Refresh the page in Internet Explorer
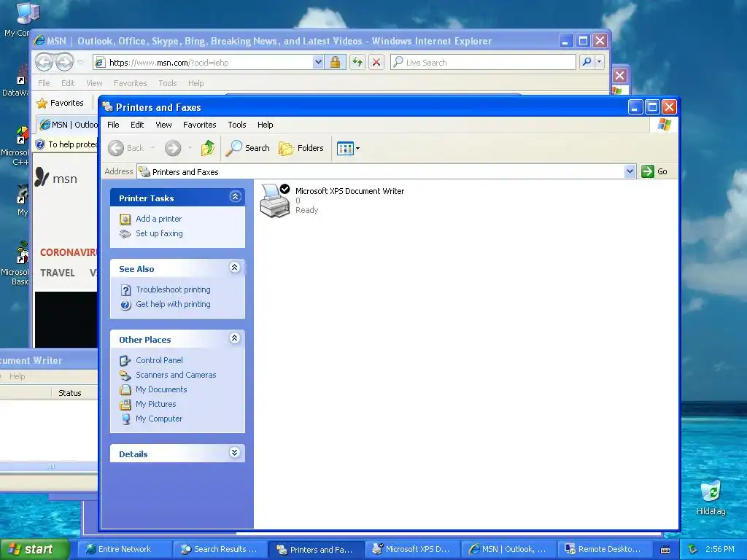Screen dimensions: 747x560 click(x=357, y=63)
